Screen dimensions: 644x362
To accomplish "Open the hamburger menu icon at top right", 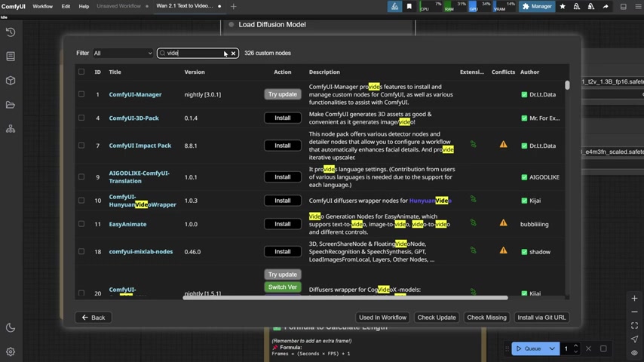I will point(638,7).
